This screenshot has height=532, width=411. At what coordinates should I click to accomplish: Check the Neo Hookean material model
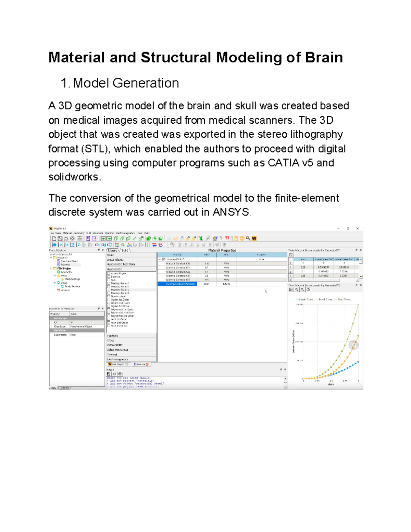[109, 296]
